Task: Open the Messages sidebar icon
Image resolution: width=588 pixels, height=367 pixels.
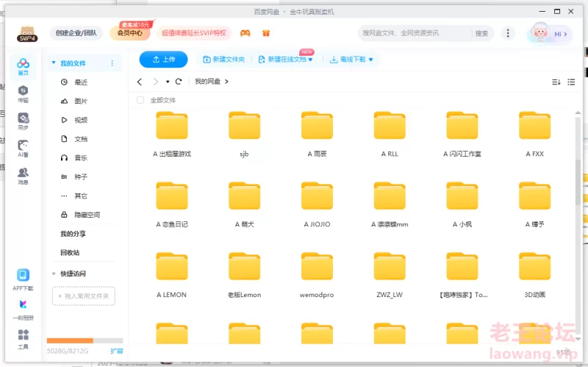Action: 24,176
